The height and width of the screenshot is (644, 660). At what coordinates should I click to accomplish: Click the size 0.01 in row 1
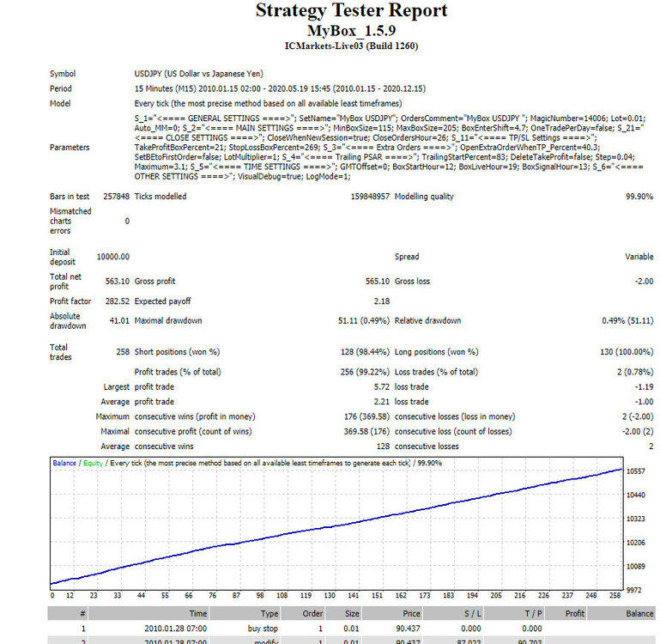pyautogui.click(x=351, y=629)
